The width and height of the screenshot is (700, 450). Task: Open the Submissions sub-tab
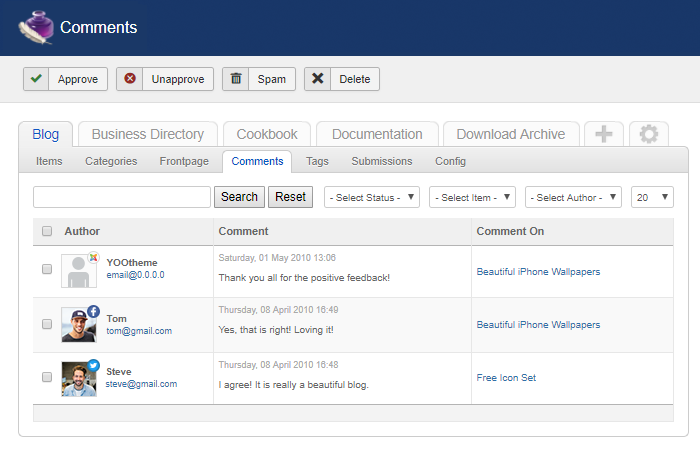(x=382, y=161)
